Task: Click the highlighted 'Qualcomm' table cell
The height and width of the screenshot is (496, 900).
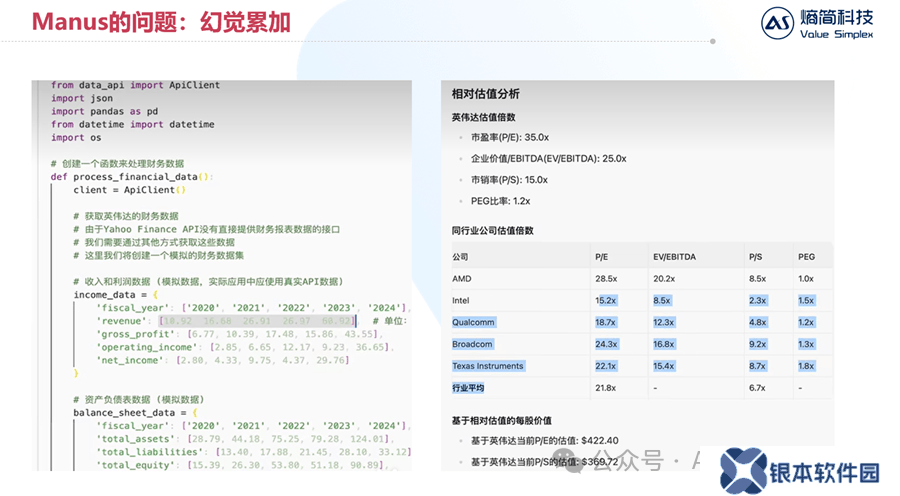Action: point(474,322)
